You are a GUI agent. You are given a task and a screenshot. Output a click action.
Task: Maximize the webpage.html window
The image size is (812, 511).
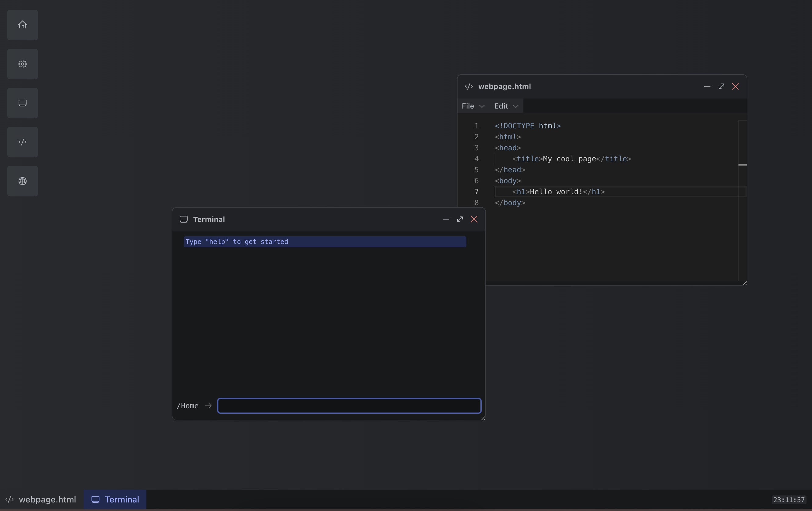point(721,87)
